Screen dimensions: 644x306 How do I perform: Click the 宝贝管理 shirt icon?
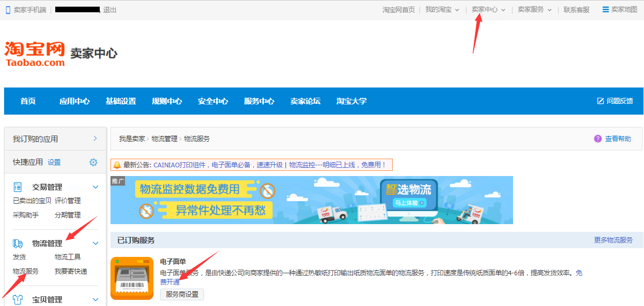click(x=18, y=300)
